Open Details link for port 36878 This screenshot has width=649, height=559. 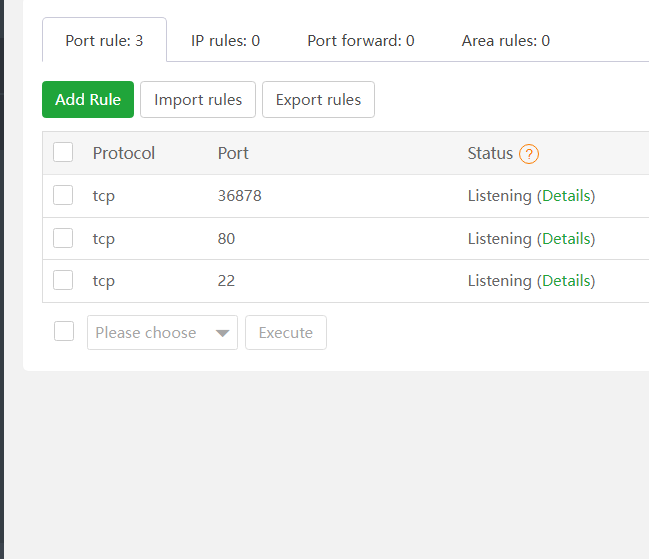tap(566, 196)
